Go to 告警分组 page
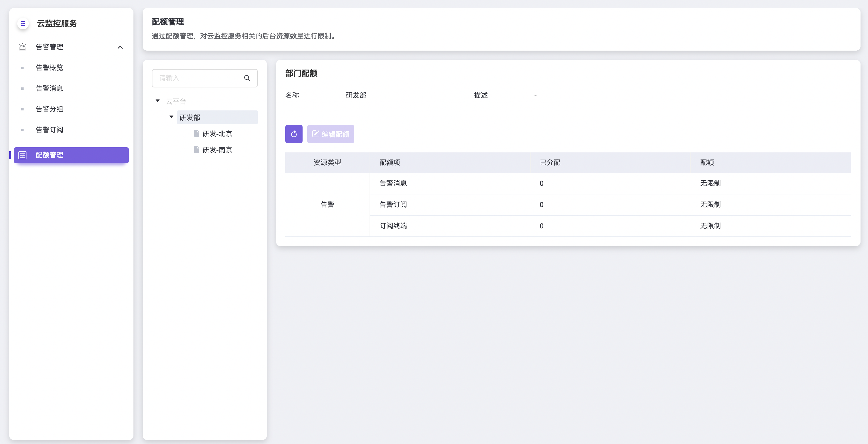The height and width of the screenshot is (444, 868). (49, 109)
